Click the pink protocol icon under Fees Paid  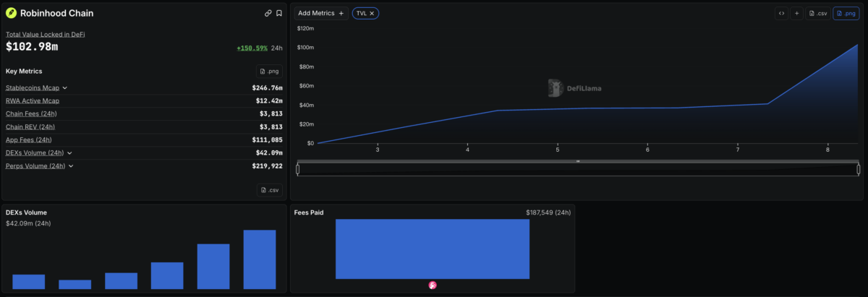433,285
